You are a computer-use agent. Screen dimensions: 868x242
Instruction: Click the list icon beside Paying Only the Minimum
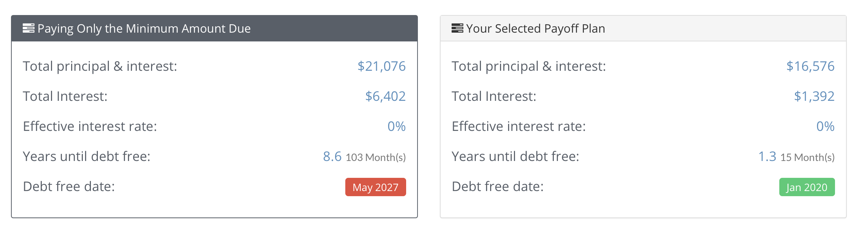click(29, 28)
